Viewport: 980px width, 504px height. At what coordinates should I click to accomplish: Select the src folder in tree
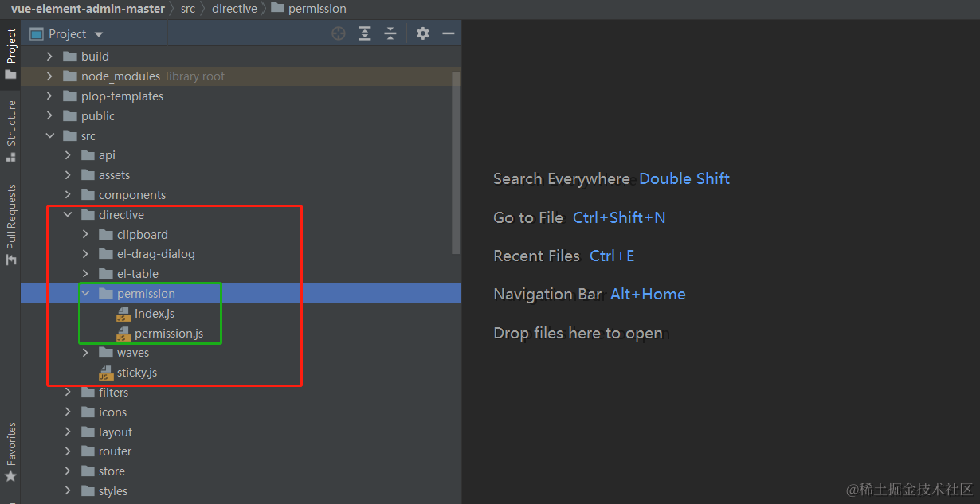[x=88, y=136]
